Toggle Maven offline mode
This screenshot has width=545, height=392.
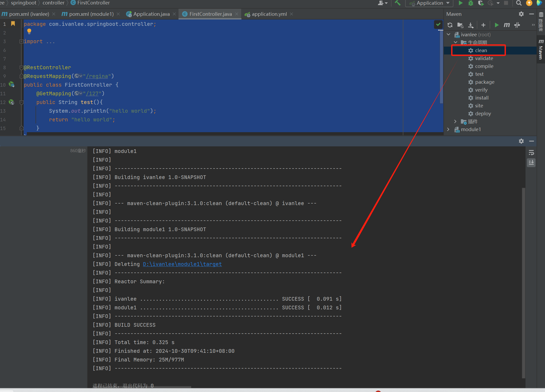pyautogui.click(x=517, y=25)
